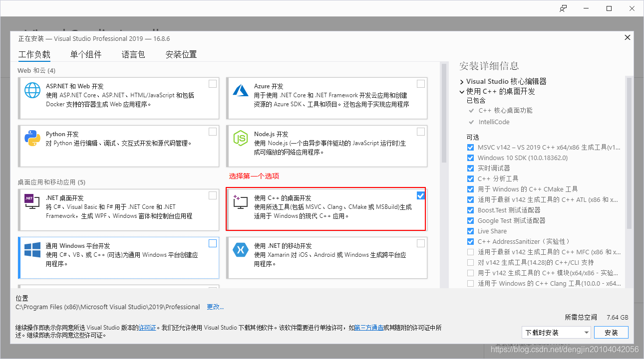The width and height of the screenshot is (644, 359).
Task: Switch to the 单个组件 tab
Action: point(86,54)
